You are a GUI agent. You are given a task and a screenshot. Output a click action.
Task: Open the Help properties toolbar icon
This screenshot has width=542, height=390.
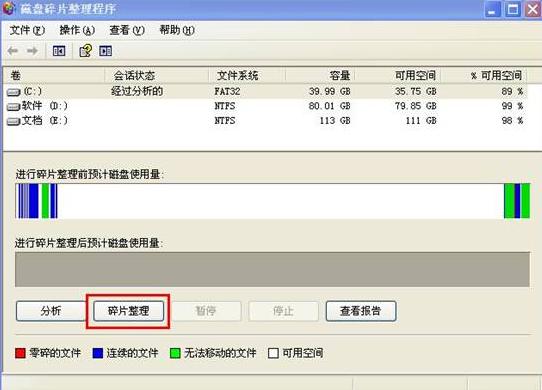86,51
